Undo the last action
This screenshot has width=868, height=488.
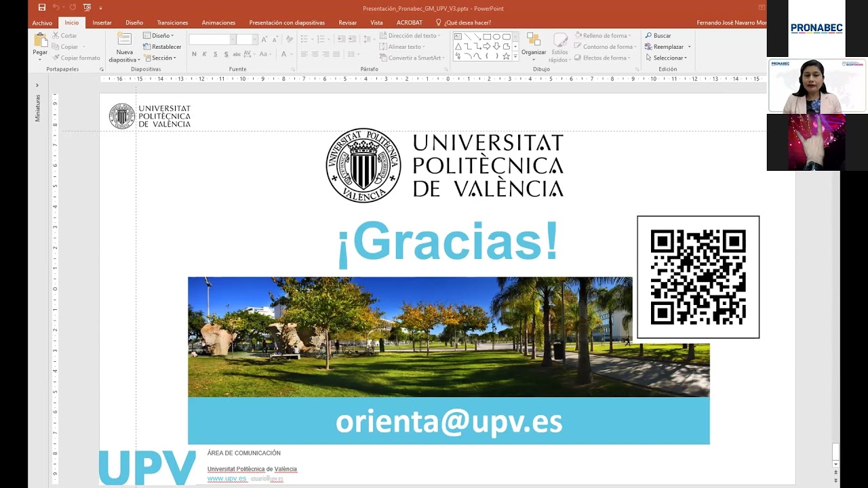(x=56, y=7)
